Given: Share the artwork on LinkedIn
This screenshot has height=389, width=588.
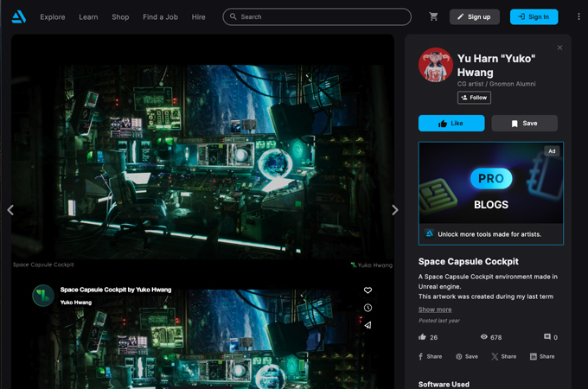Looking at the screenshot, I should pos(542,356).
